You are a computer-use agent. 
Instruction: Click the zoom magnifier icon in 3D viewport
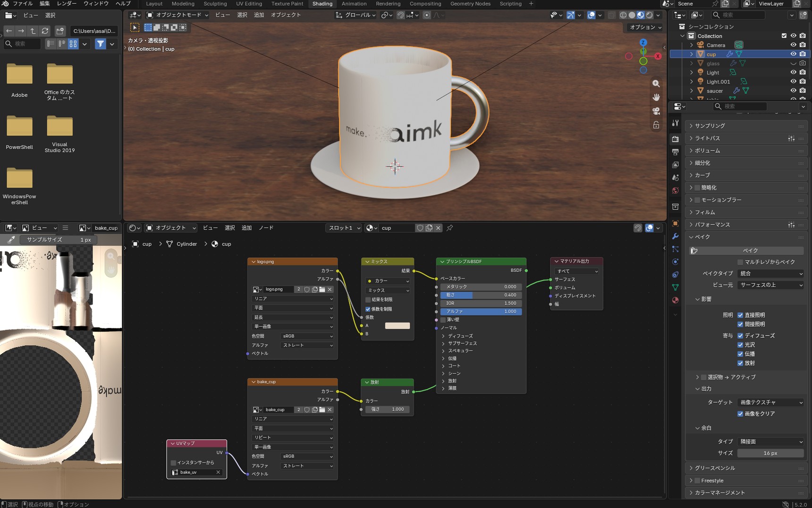[656, 84]
